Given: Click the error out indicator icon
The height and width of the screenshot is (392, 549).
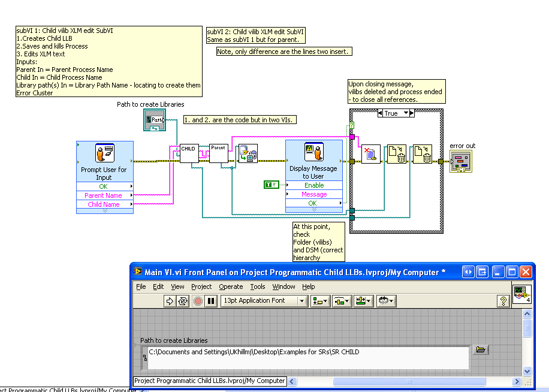Looking at the screenshot, I should 460,161.
